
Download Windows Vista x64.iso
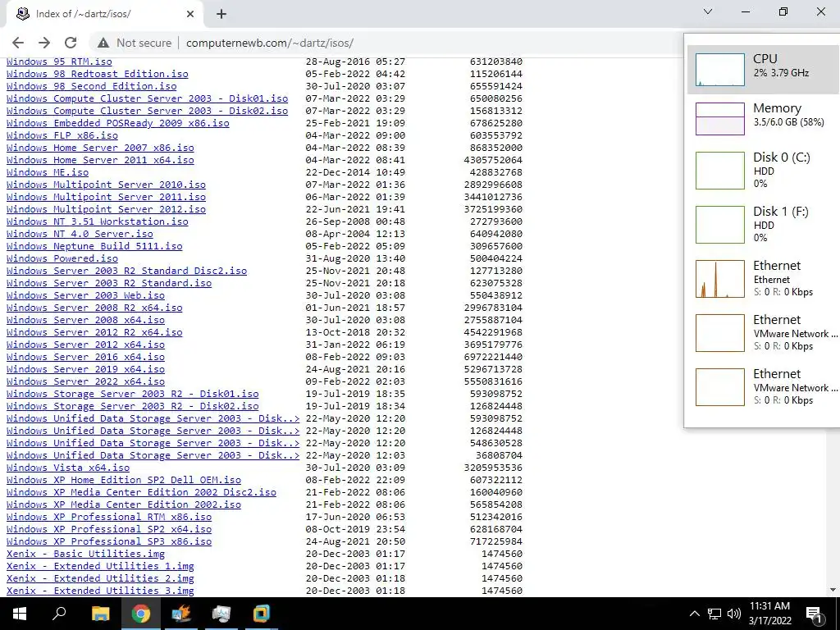(x=67, y=468)
